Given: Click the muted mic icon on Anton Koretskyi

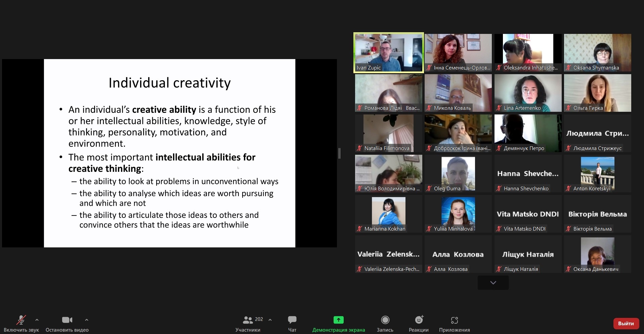Looking at the screenshot, I should pos(568,189).
